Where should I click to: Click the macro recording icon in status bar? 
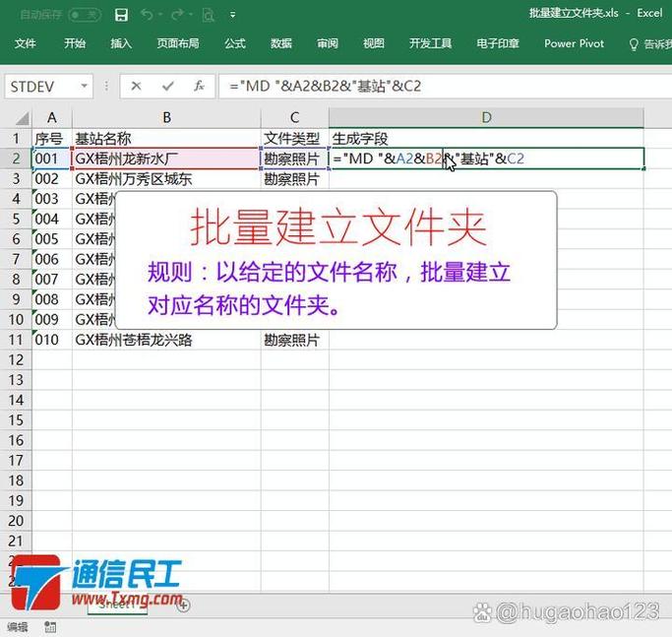tap(50, 627)
